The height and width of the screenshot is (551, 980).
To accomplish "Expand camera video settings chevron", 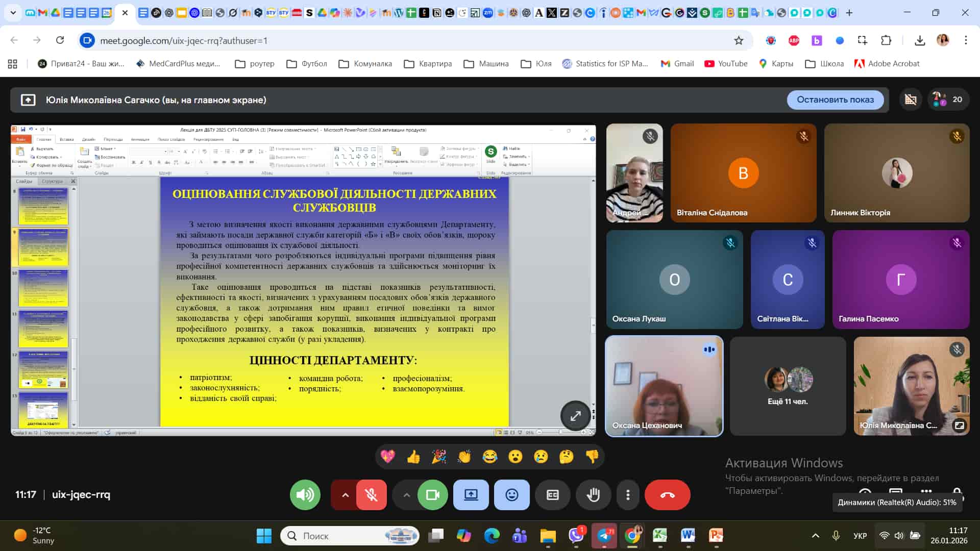I will 406,495.
